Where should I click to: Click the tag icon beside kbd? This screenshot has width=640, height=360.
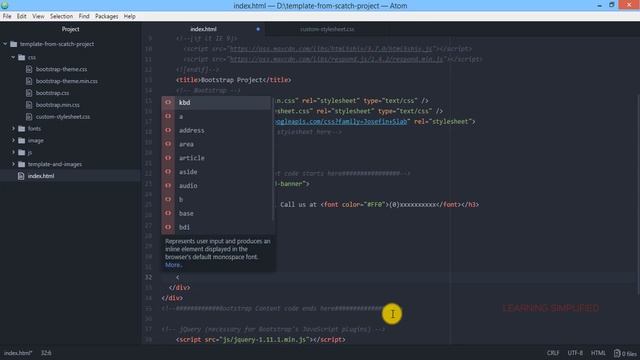pyautogui.click(x=168, y=102)
